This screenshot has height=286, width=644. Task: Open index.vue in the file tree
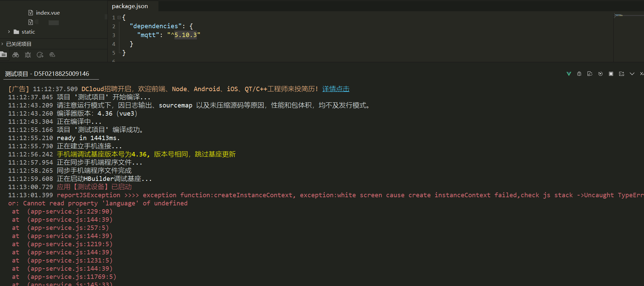pyautogui.click(x=48, y=13)
